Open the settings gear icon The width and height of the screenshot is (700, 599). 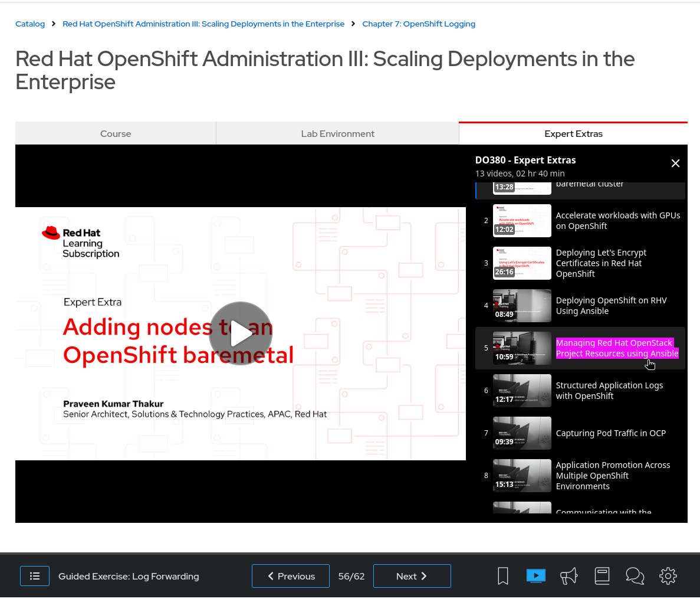tap(668, 576)
